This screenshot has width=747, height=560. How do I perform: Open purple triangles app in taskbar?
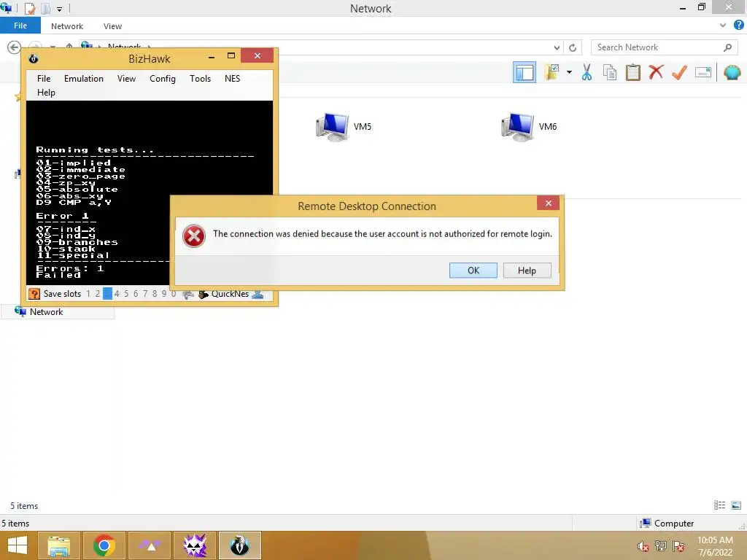click(x=150, y=545)
